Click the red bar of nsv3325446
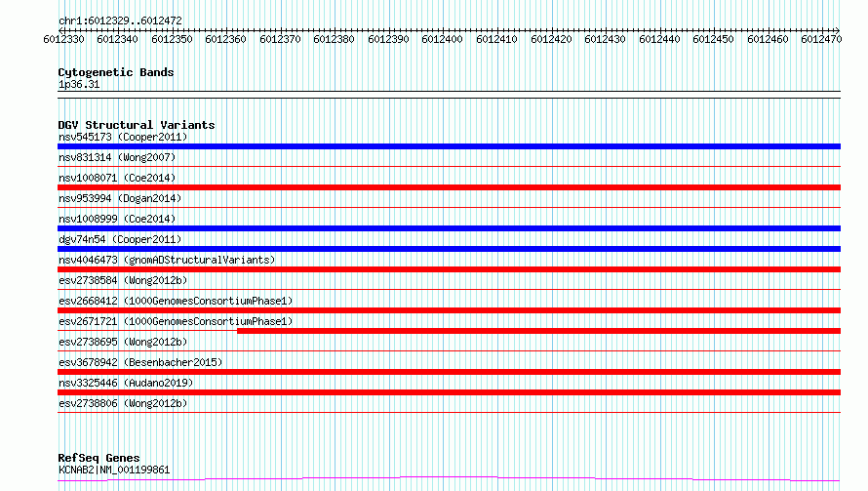 [x=449, y=392]
